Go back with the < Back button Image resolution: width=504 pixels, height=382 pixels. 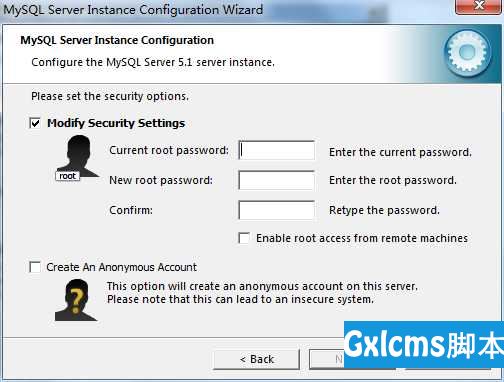[256, 359]
